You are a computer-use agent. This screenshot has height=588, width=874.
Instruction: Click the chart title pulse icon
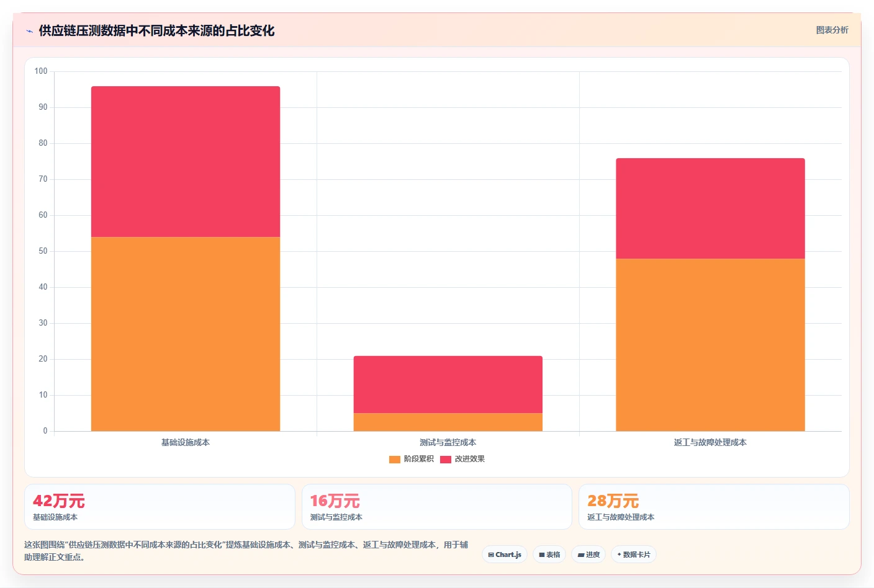[29, 31]
